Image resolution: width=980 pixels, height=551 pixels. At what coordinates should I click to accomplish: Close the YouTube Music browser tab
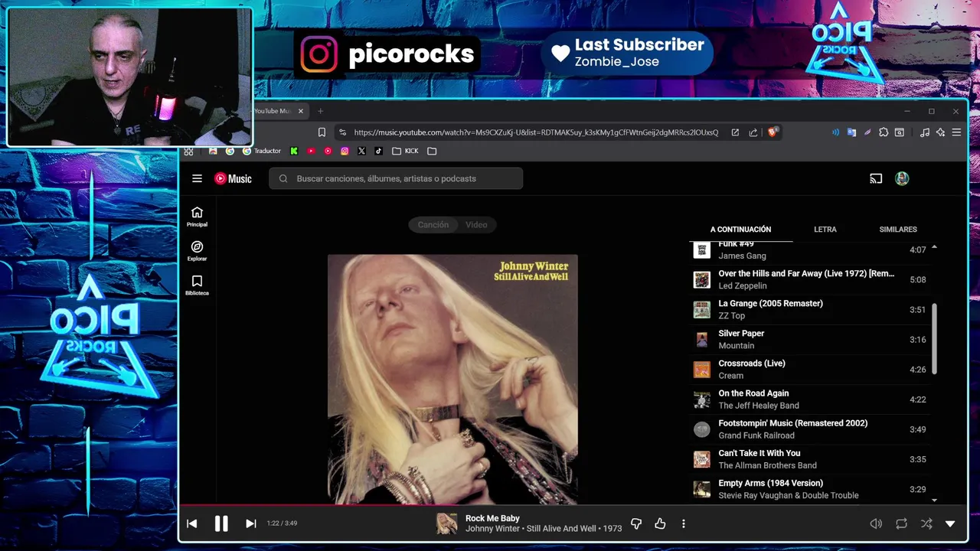click(301, 111)
